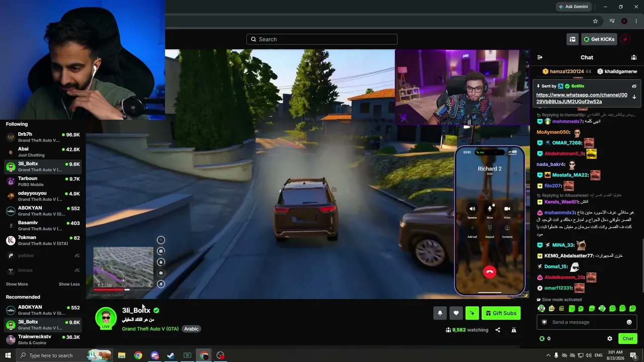The height and width of the screenshot is (362, 644).
Task: Open the red user profile avatar menu
Action: 625,39
